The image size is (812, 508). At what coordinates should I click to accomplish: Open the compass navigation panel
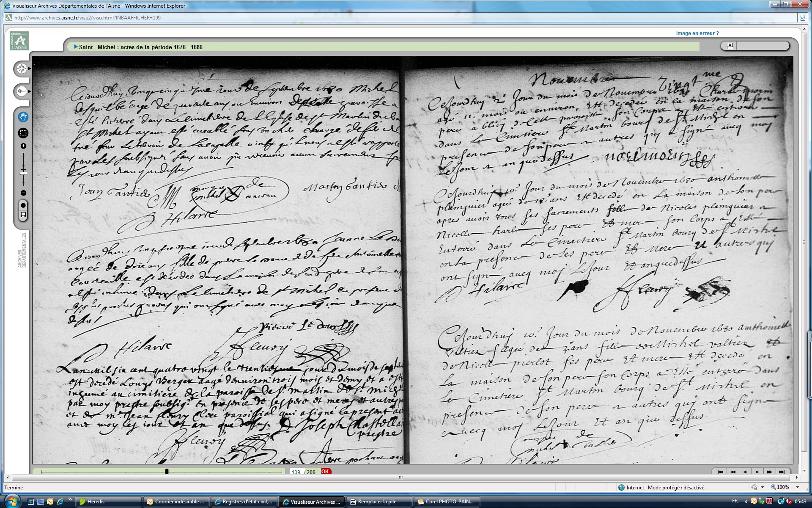tap(22, 69)
